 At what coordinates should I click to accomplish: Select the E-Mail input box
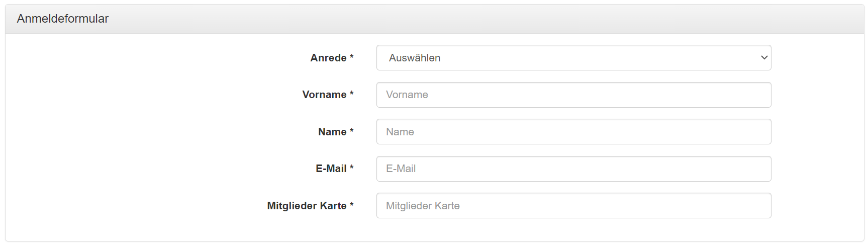pos(573,169)
